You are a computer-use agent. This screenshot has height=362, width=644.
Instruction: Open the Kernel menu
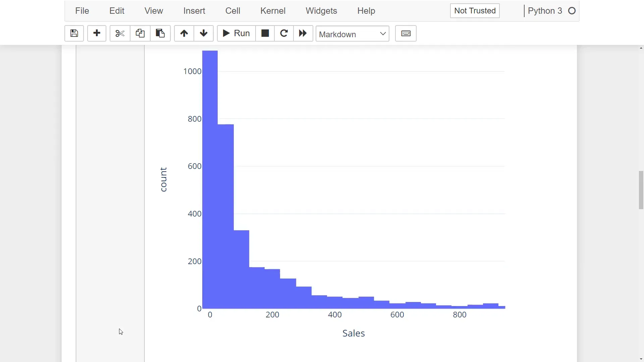pos(273,10)
